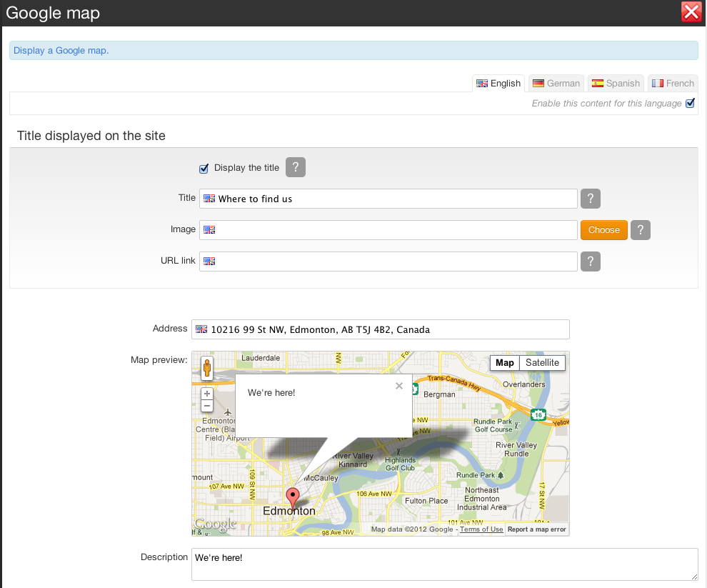707x588 pixels.
Task: Close the We're here info bubble
Action: coord(399,386)
